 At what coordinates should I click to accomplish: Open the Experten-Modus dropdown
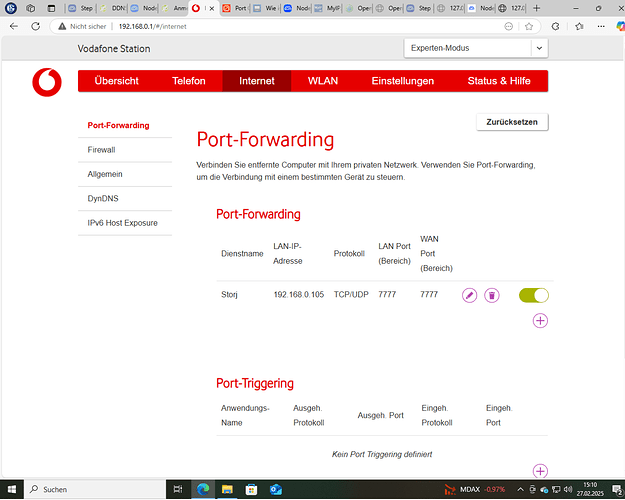[475, 47]
